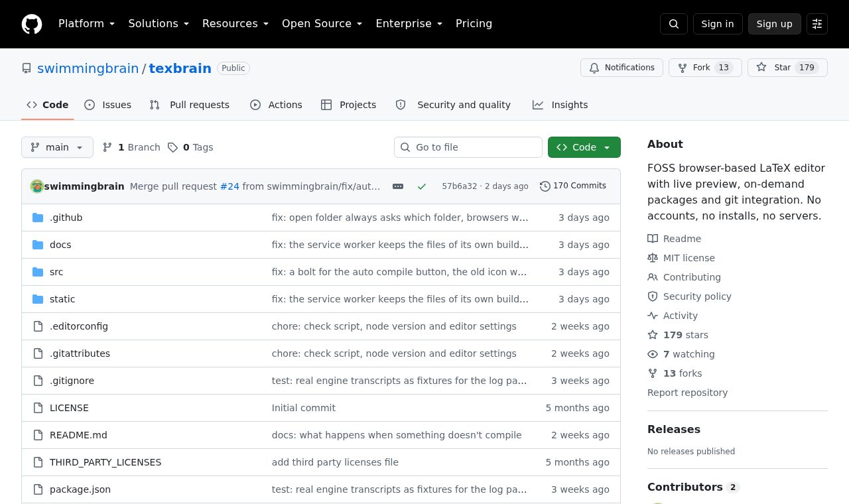Screen dimensions: 849x504
Task: Open the Insights tab
Action: [560, 105]
